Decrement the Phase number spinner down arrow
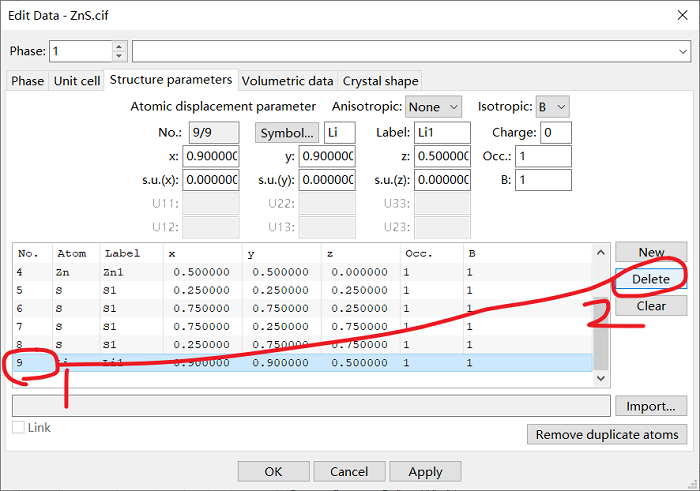 coord(120,56)
